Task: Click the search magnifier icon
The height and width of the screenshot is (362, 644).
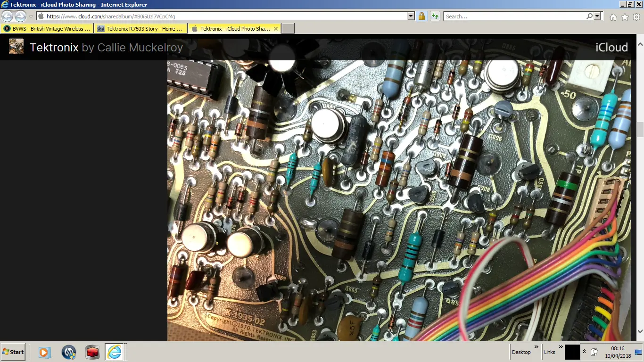Action: 589,16
